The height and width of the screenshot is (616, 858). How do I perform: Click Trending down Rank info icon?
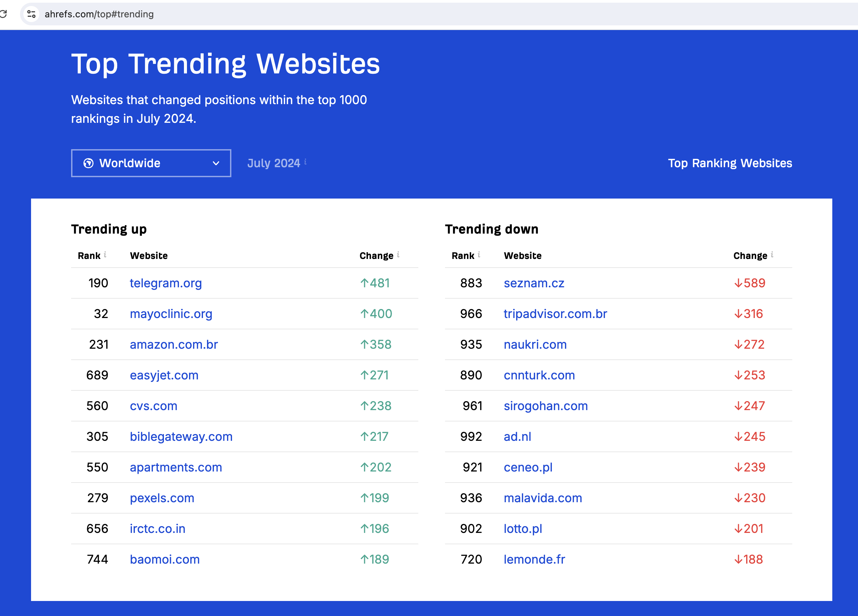pyautogui.click(x=479, y=255)
